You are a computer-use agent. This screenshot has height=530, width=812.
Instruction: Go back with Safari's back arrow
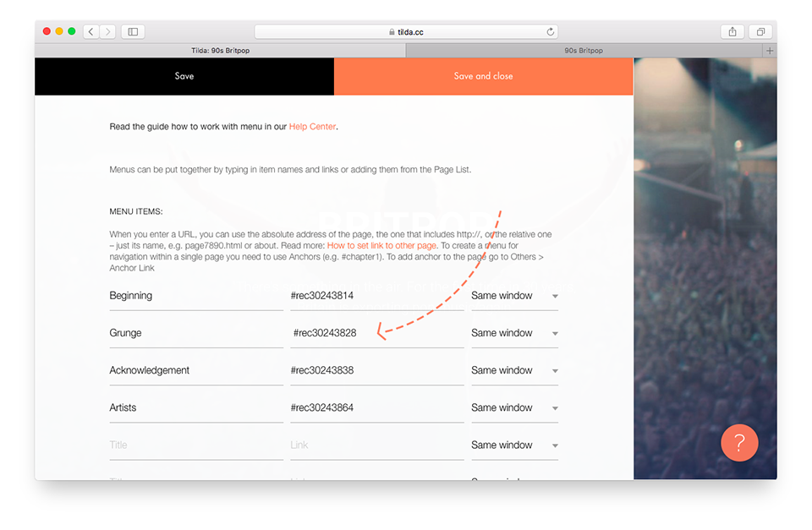[91, 31]
